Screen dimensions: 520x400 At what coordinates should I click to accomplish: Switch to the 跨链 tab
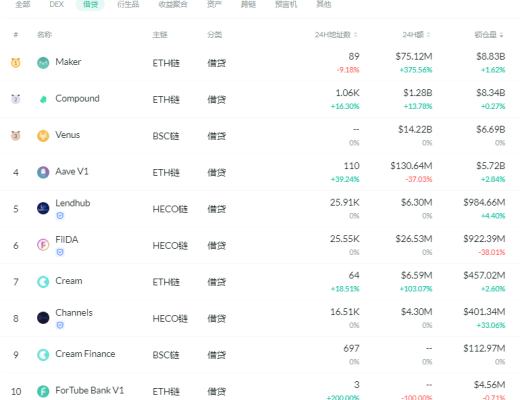[x=248, y=4]
